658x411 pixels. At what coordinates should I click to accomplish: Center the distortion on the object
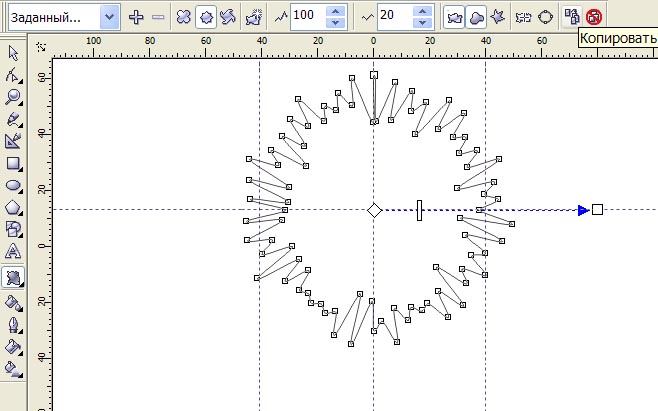(523, 17)
